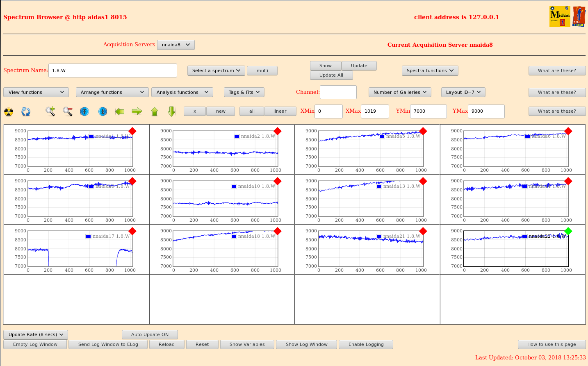This screenshot has width=588, height=366.
Task: Click the Show Variables button
Action: point(247,344)
